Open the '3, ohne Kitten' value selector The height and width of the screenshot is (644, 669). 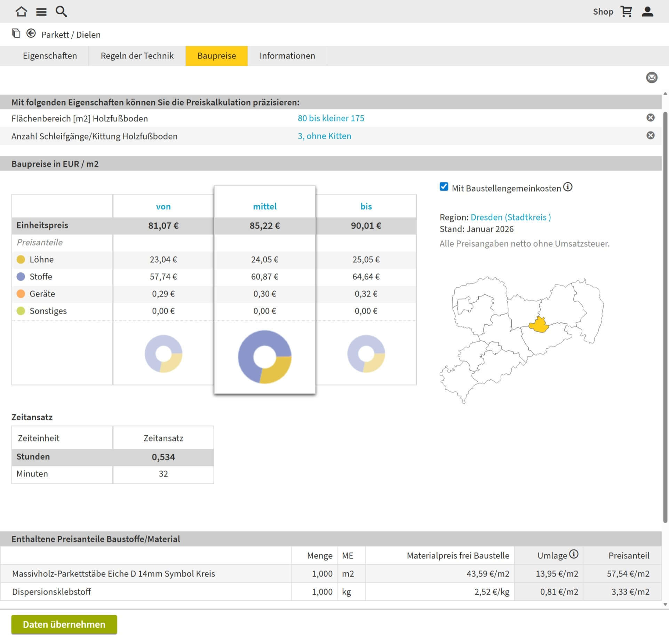pos(324,136)
